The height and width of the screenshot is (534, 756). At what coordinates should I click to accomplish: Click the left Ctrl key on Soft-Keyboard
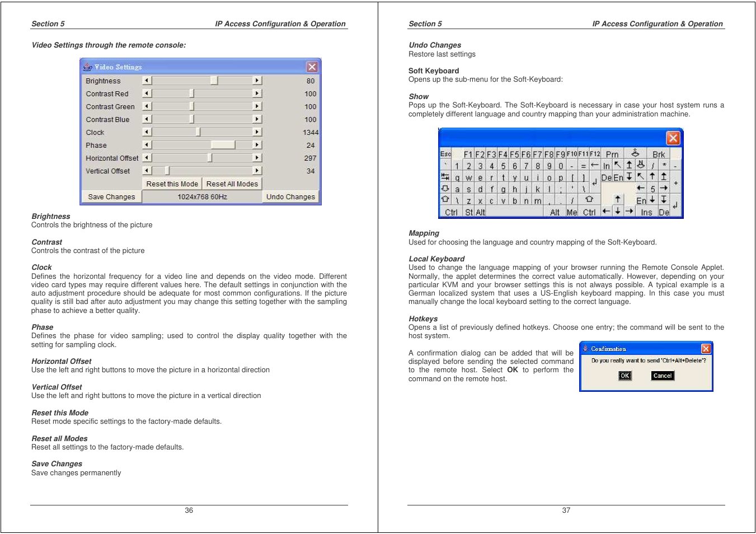tap(452, 211)
